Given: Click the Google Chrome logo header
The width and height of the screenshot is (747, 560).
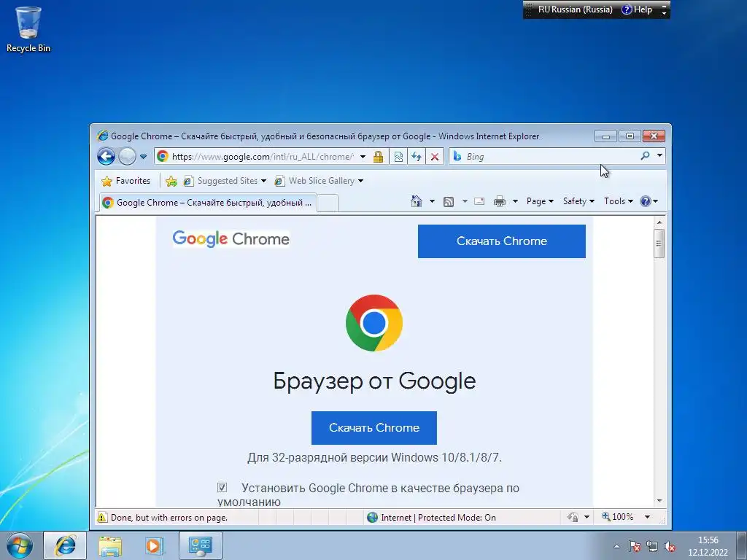Looking at the screenshot, I should coord(231,238).
